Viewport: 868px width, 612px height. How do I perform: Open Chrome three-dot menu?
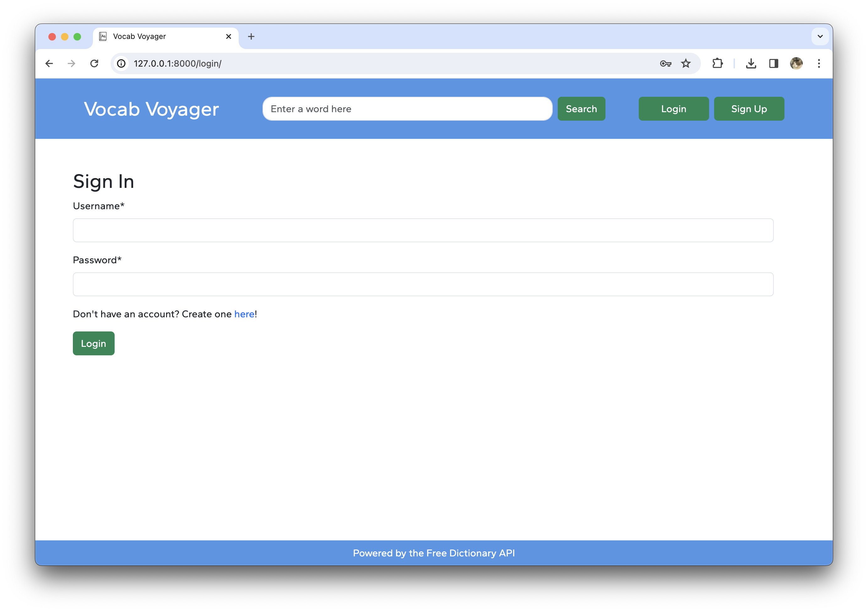pyautogui.click(x=819, y=63)
